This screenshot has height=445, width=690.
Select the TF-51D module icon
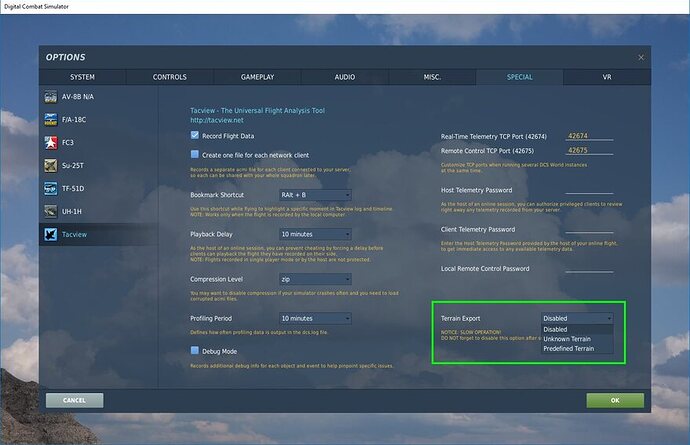coord(51,188)
